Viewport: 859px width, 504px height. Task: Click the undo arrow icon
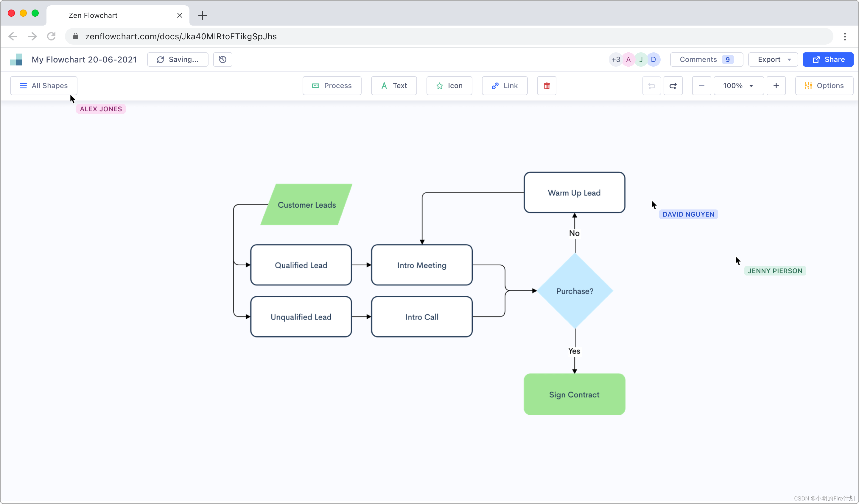651,86
